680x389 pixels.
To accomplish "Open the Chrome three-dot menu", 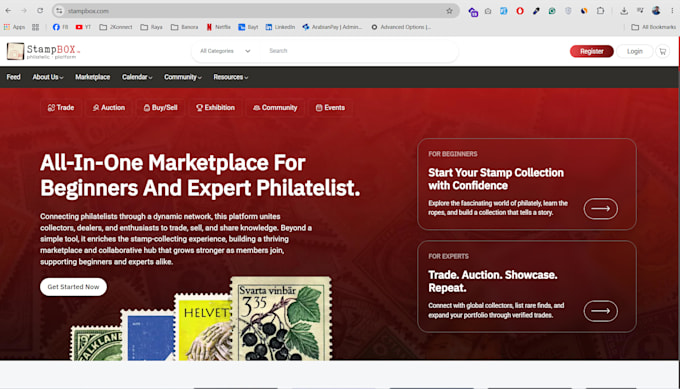I will tap(672, 11).
